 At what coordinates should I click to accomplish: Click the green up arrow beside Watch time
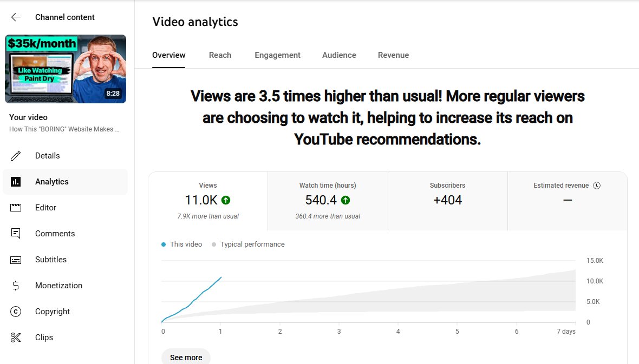pos(345,200)
